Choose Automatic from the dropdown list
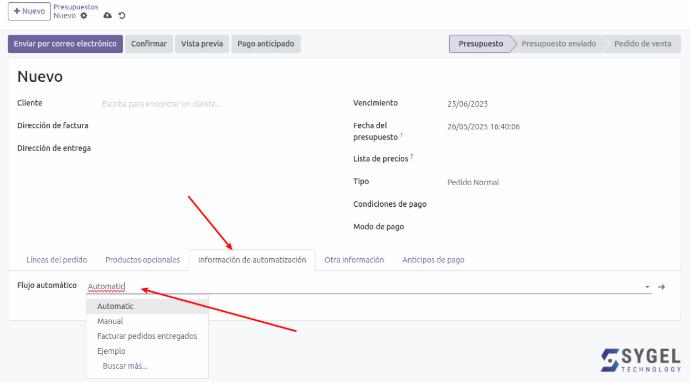Viewport: 690px width, 382px height. [147, 306]
